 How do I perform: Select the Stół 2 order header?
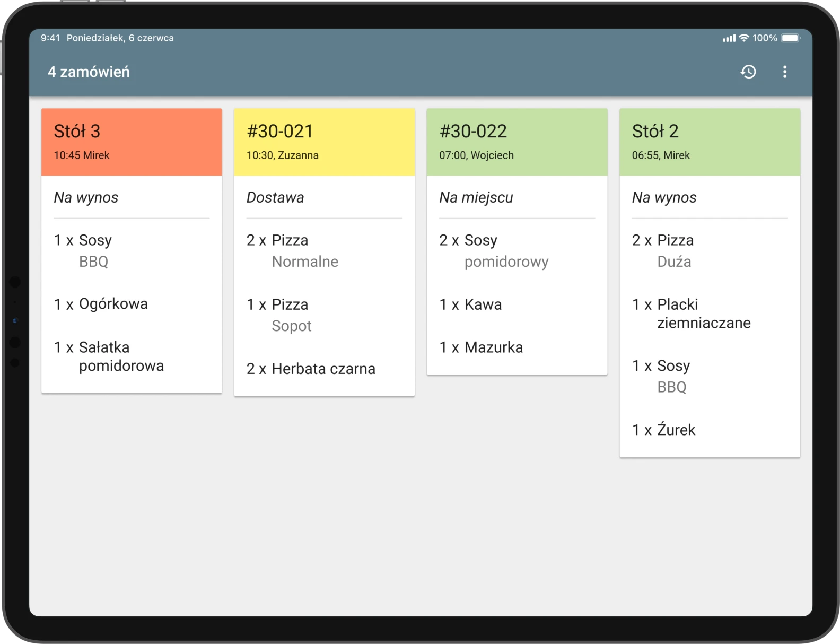(x=710, y=142)
